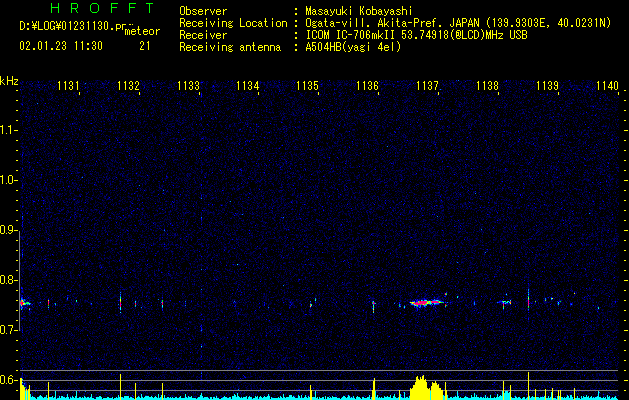Click the date stamp 02.01.23 11:30
Viewport: 629px width, 400px height.
pyautogui.click(x=61, y=46)
